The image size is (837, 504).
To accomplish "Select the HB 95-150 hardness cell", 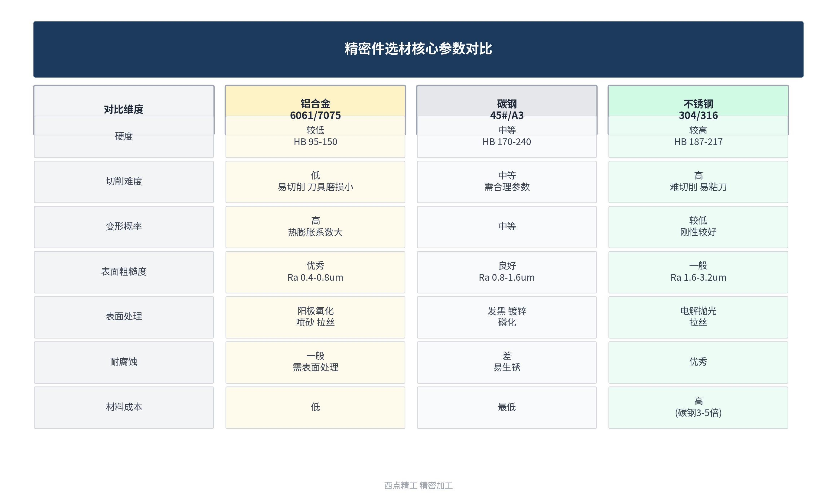I will pyautogui.click(x=315, y=137).
